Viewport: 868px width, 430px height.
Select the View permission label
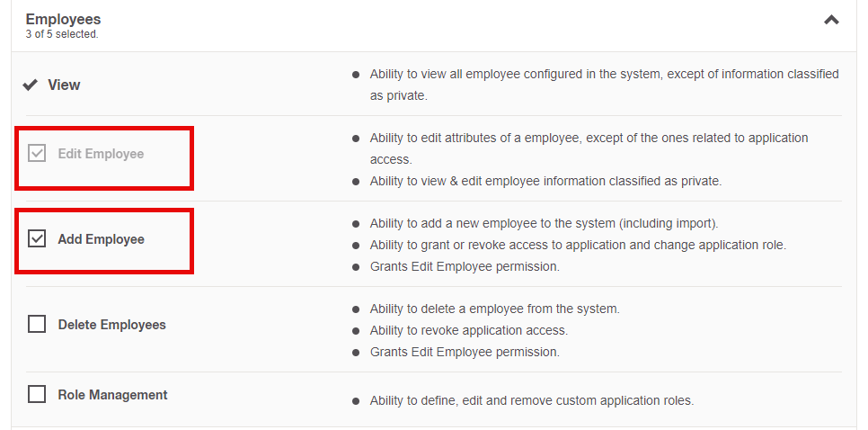pyautogui.click(x=64, y=85)
